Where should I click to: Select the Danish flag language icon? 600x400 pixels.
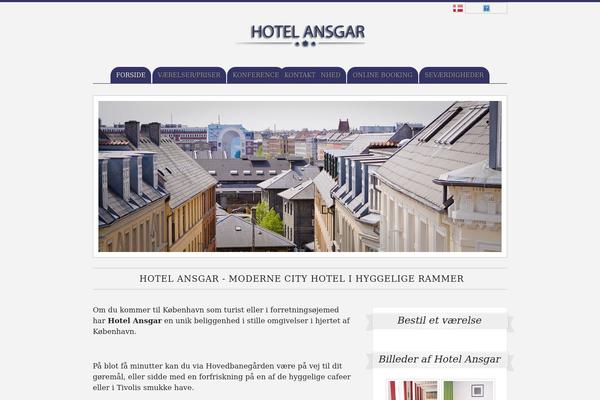pos(458,8)
